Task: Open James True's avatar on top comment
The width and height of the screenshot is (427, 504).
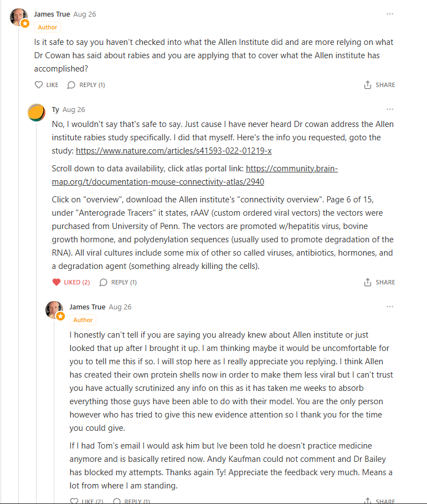Action: pyautogui.click(x=19, y=17)
